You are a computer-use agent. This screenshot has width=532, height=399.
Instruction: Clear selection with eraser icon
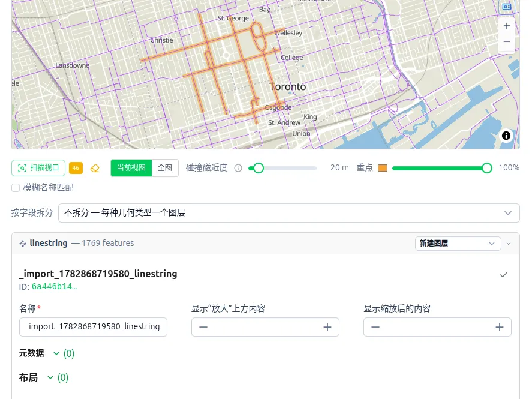click(x=95, y=168)
